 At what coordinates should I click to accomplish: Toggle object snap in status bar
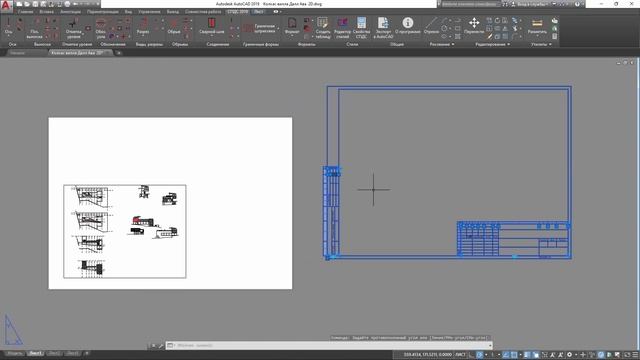tap(514, 355)
